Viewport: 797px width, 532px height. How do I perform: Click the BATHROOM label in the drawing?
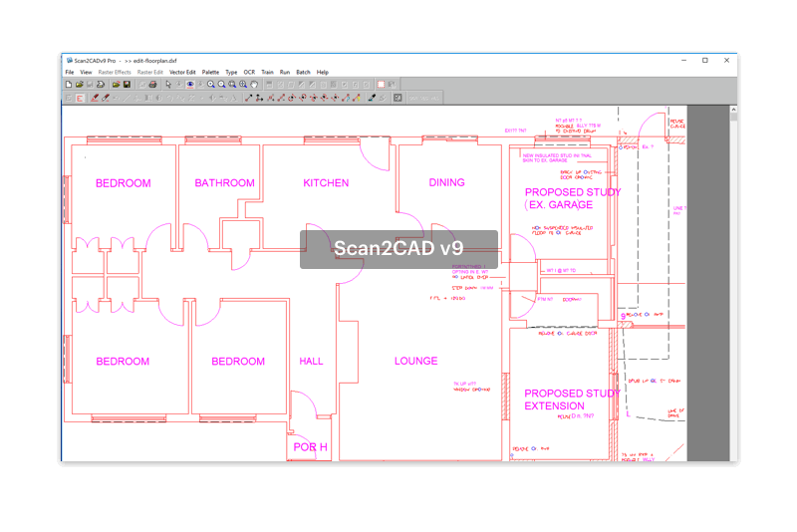pyautogui.click(x=225, y=183)
